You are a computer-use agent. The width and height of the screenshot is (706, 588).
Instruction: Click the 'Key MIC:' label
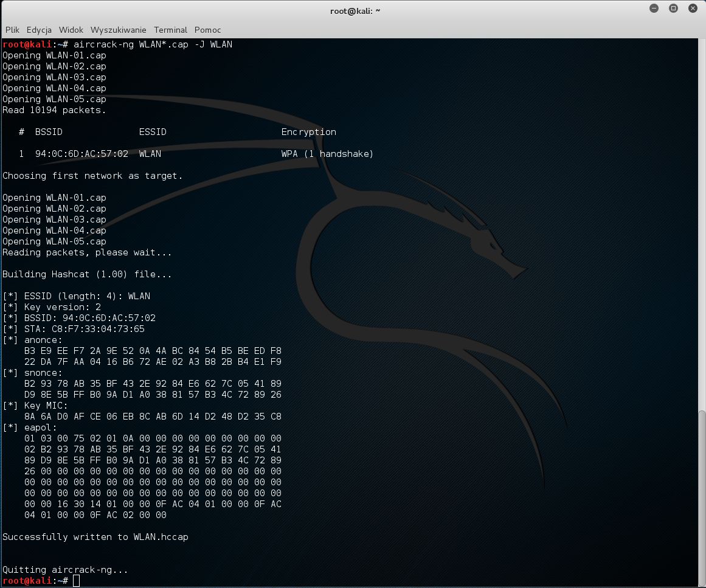(46, 406)
